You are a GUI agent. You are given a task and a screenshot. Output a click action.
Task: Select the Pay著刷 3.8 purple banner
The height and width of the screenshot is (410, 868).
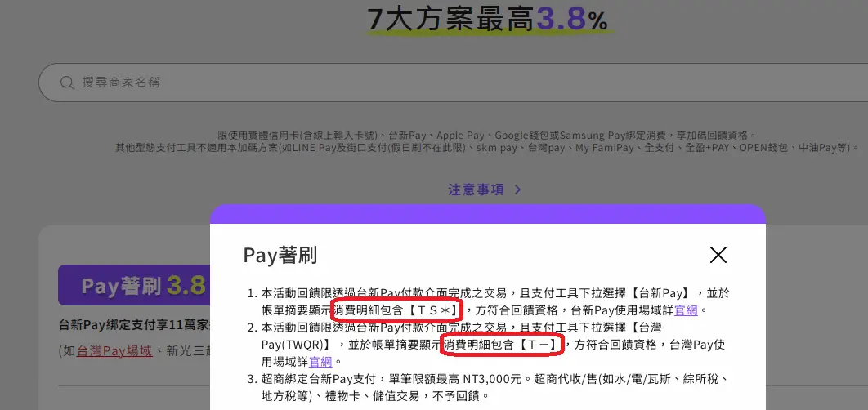[134, 285]
